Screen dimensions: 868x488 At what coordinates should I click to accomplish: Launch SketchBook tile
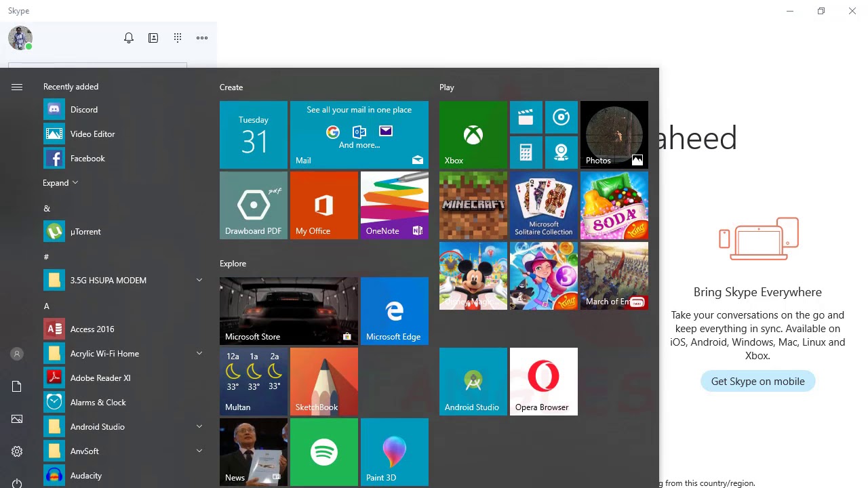coord(324,382)
